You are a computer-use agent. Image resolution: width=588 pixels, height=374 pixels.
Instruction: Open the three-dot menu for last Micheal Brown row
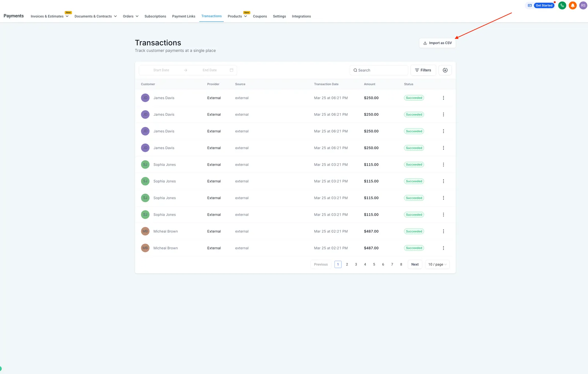point(443,248)
